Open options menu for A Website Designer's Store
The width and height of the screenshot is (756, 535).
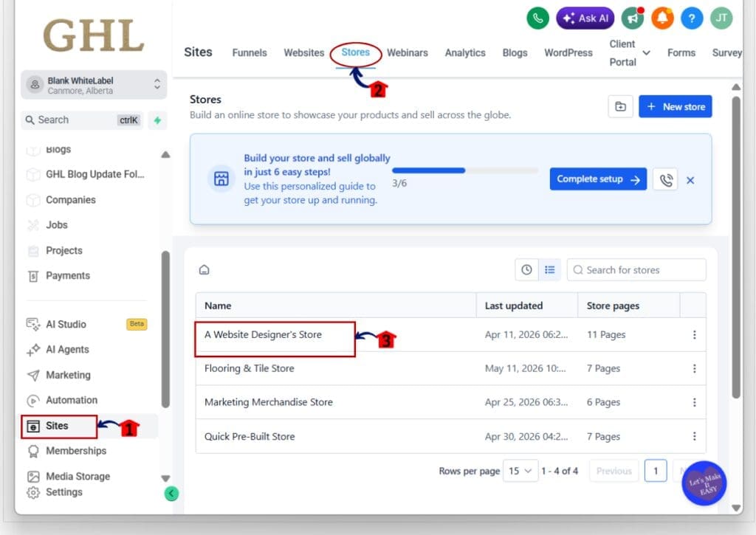[694, 334]
